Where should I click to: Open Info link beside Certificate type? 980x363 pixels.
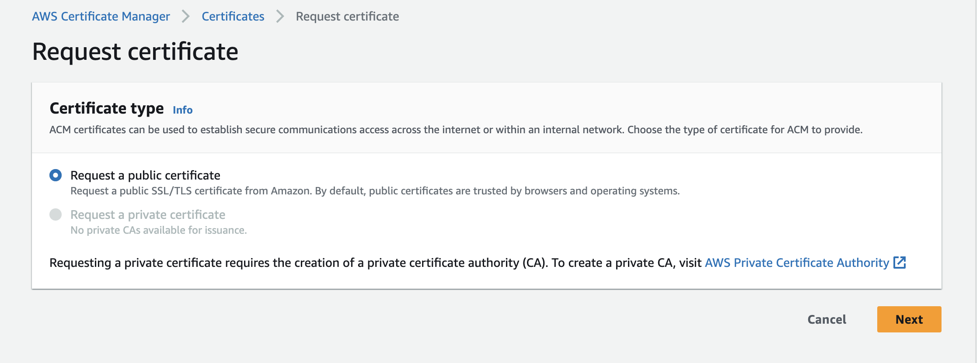click(x=182, y=110)
